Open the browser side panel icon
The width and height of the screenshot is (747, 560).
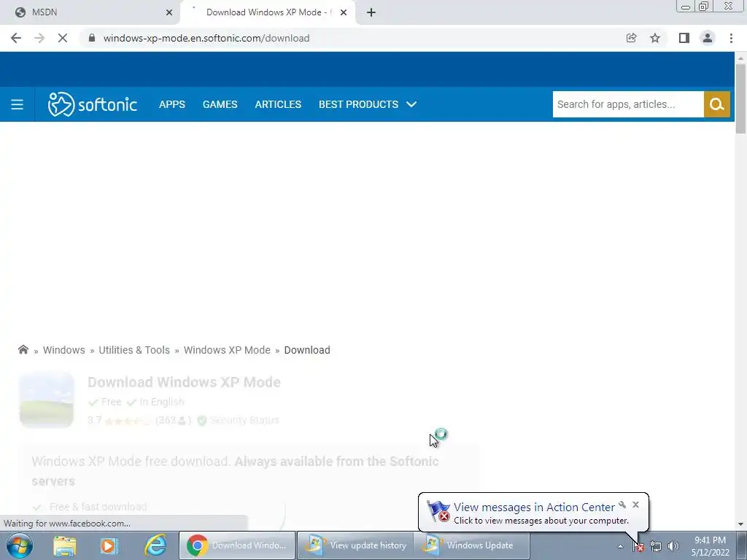pyautogui.click(x=684, y=38)
